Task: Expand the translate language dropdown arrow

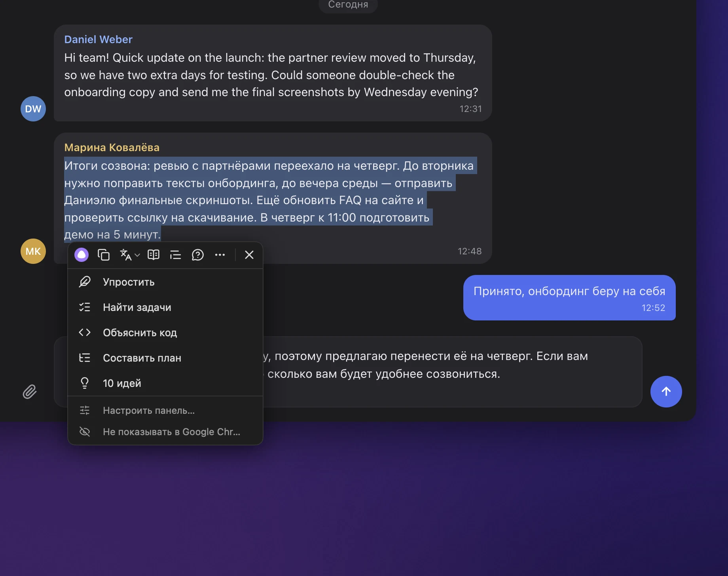Action: coord(137,255)
